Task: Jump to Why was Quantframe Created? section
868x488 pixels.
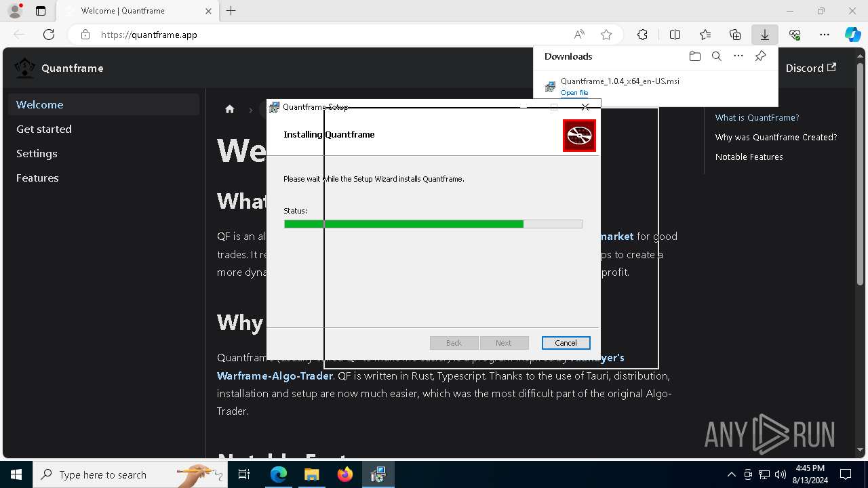Action: click(x=776, y=137)
